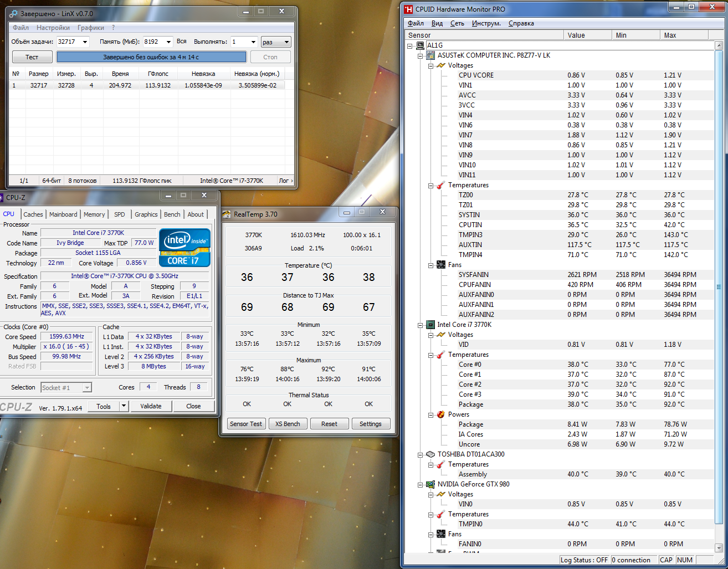Open the Инструм. menu in Hardware Monitor
Screen dimensions: 728x569
tap(486, 23)
